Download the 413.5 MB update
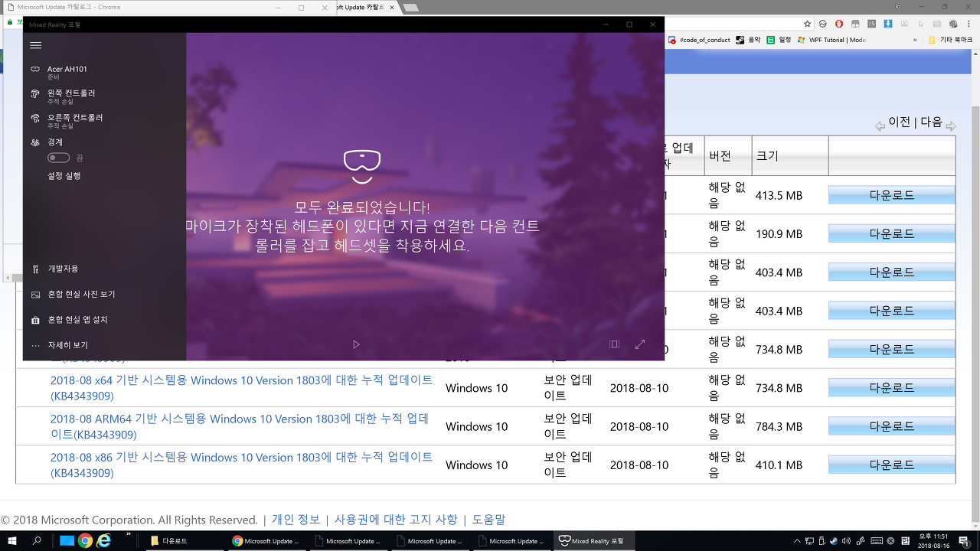 pos(892,195)
